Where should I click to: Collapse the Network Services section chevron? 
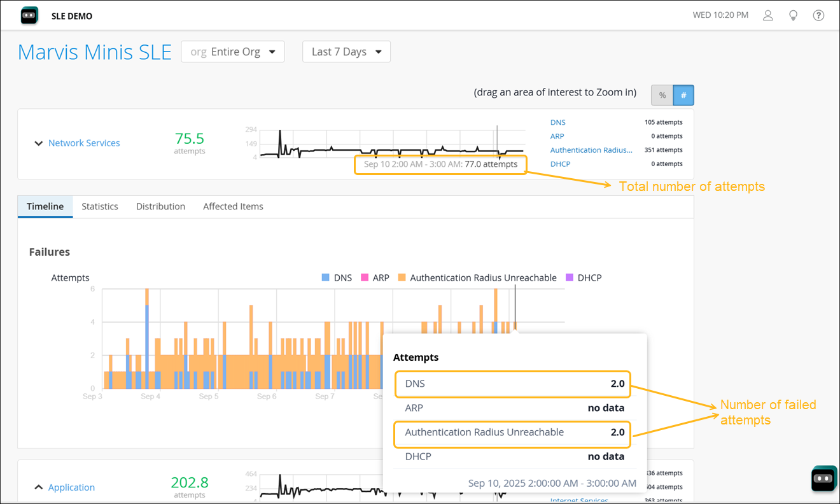click(x=39, y=143)
